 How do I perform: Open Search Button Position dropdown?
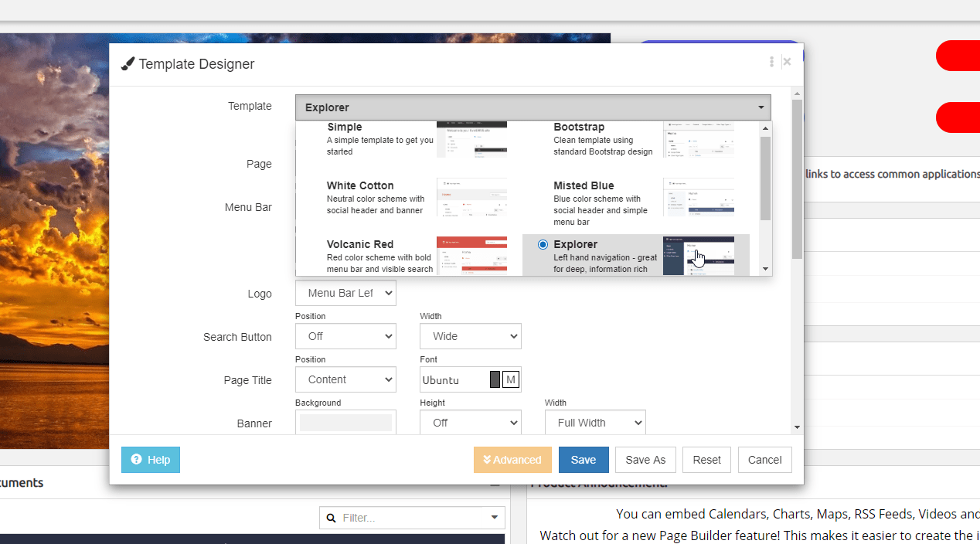[x=345, y=336]
